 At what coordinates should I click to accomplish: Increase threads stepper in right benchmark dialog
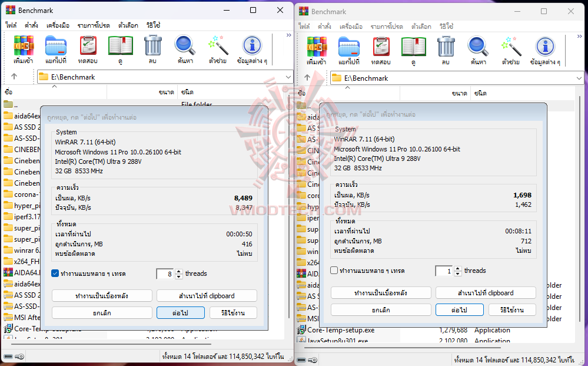[458, 268]
